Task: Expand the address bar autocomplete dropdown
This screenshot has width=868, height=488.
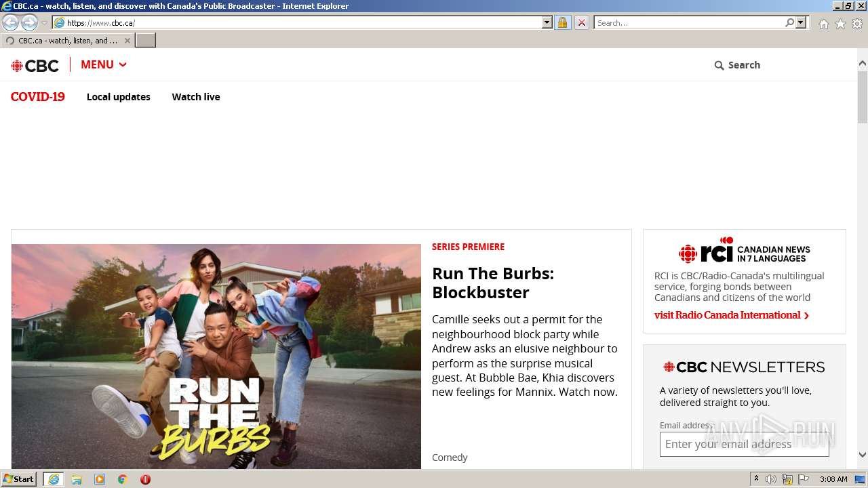Action: tap(547, 22)
